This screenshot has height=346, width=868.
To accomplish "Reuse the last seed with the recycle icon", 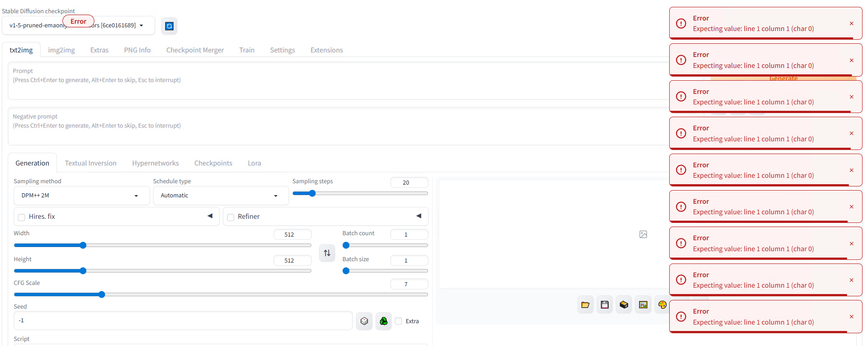I will click(383, 321).
